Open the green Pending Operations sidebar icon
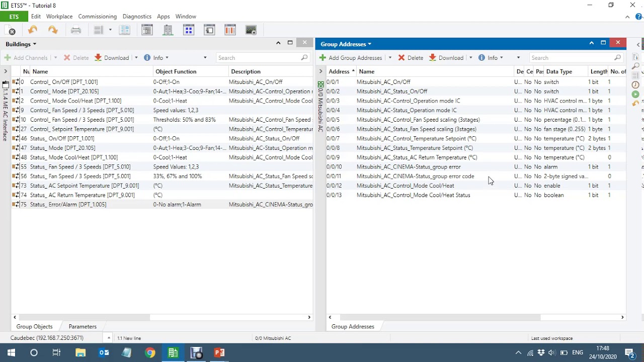This screenshot has width=644, height=362. click(x=636, y=94)
